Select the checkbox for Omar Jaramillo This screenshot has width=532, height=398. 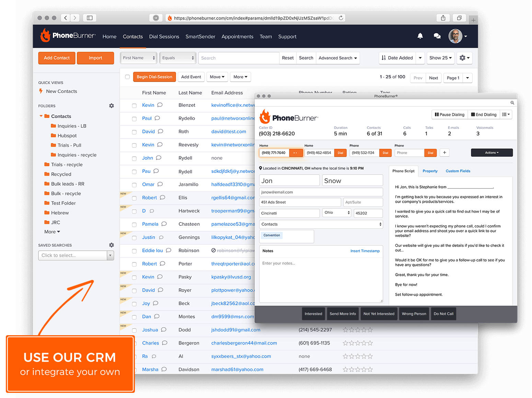click(134, 185)
